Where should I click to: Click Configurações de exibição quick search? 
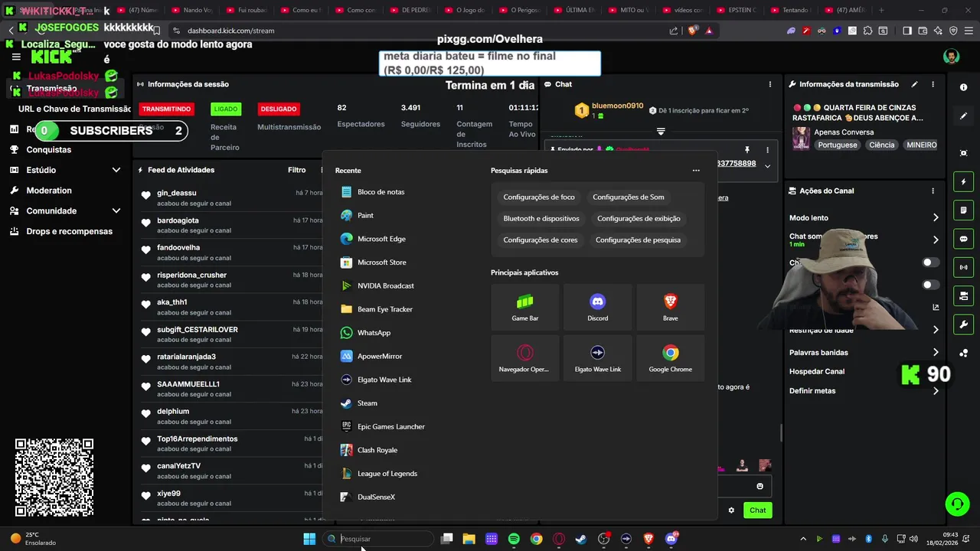click(639, 219)
